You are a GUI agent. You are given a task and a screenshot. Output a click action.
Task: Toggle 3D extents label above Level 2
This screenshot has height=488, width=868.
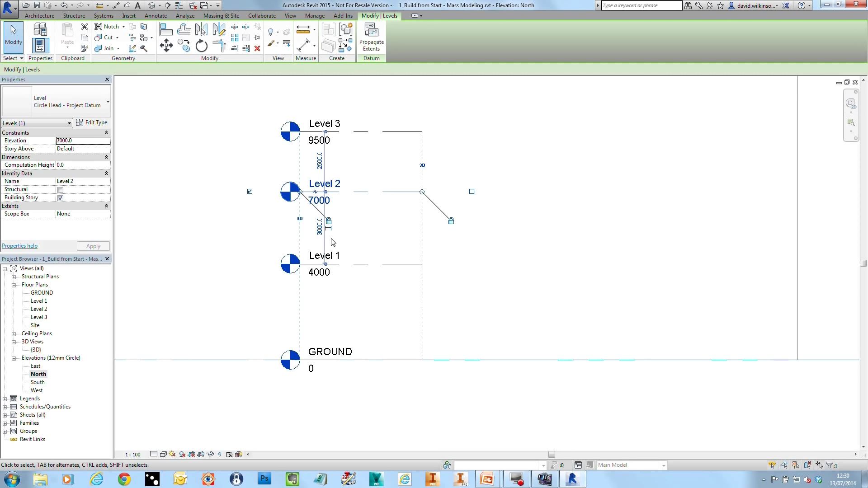coord(422,165)
